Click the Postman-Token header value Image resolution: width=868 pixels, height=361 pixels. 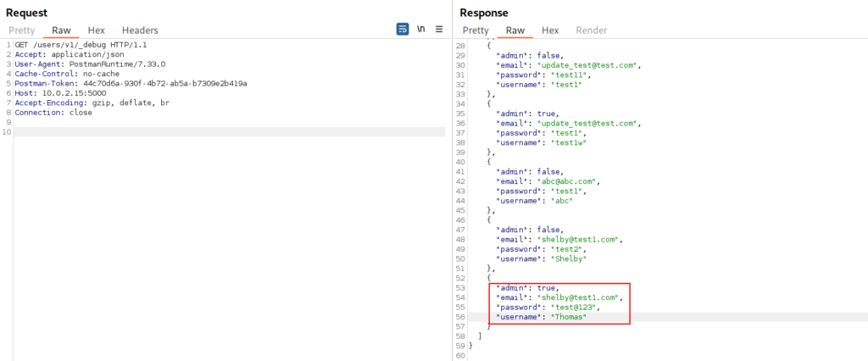click(x=164, y=84)
